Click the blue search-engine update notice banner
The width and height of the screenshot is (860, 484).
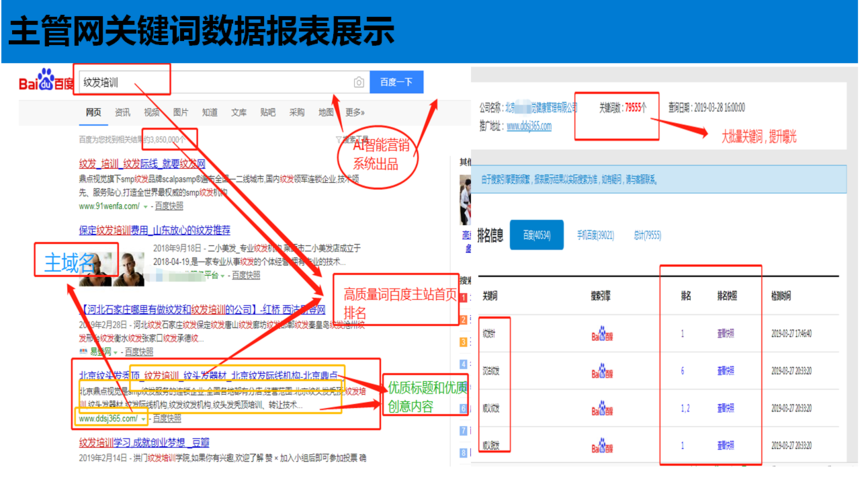[659, 179]
